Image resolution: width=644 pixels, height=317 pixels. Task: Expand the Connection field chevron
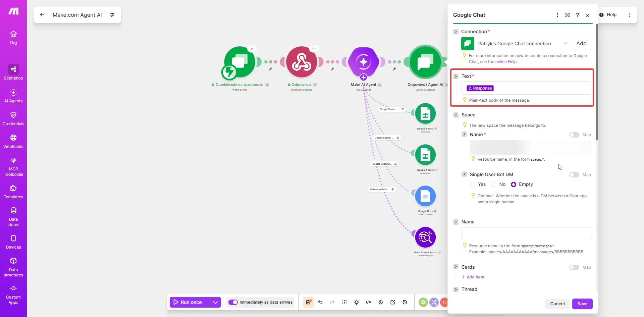456,32
